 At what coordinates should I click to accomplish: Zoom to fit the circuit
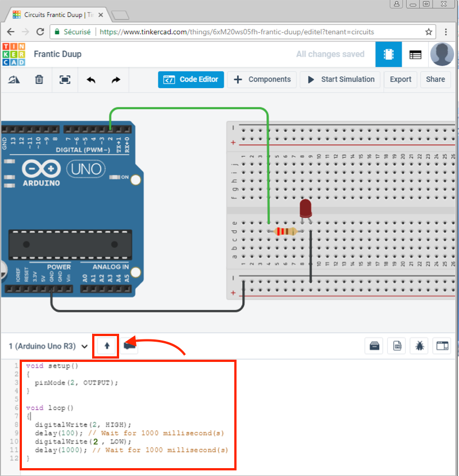(x=65, y=80)
